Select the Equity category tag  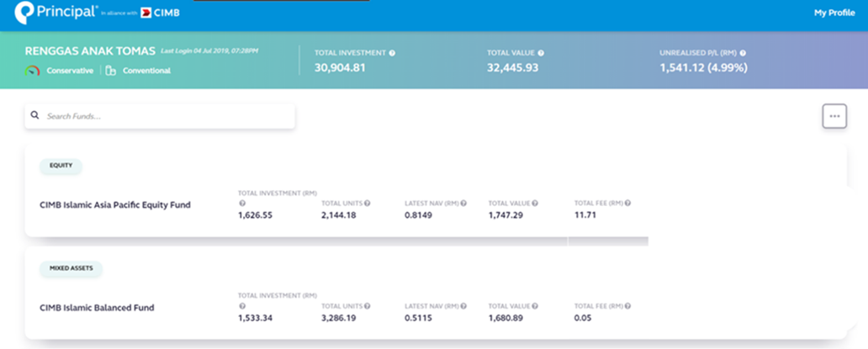tap(61, 166)
